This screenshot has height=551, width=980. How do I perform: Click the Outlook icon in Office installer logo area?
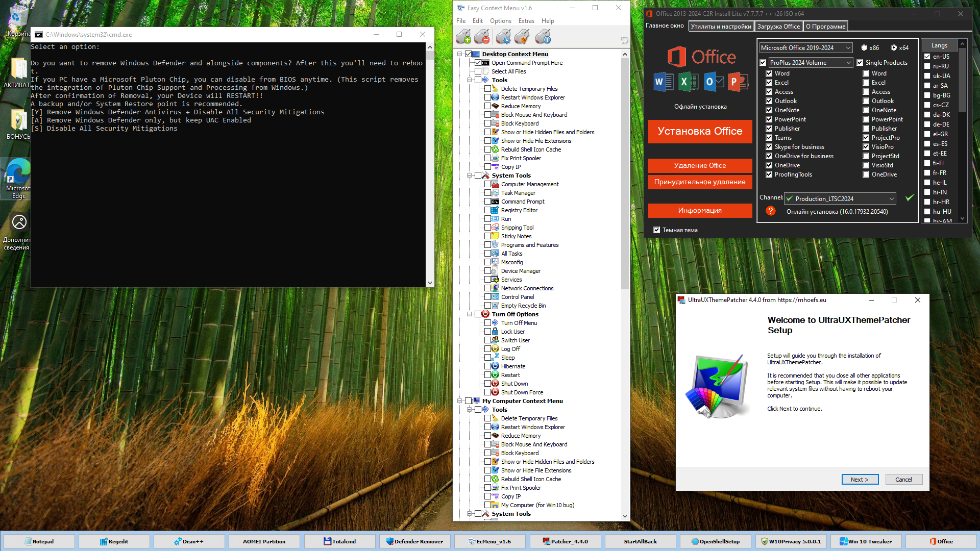[714, 82]
